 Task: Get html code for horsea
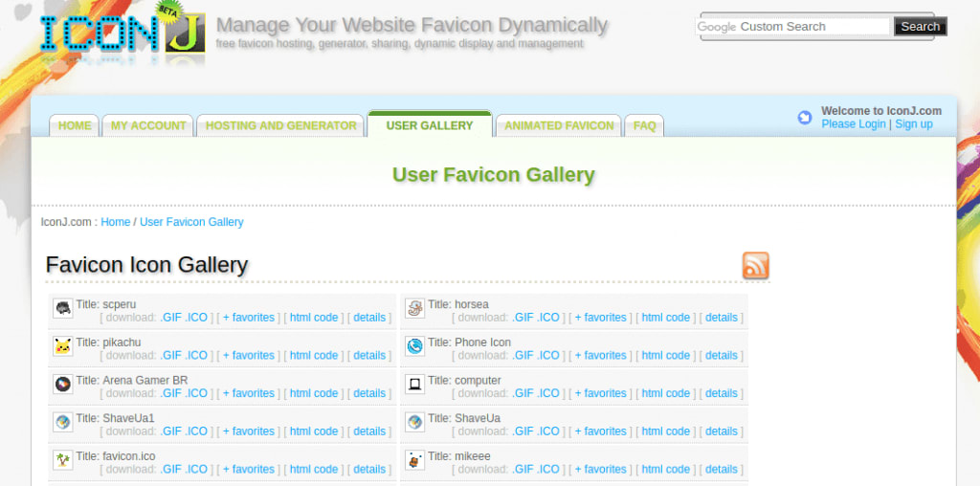666,318
